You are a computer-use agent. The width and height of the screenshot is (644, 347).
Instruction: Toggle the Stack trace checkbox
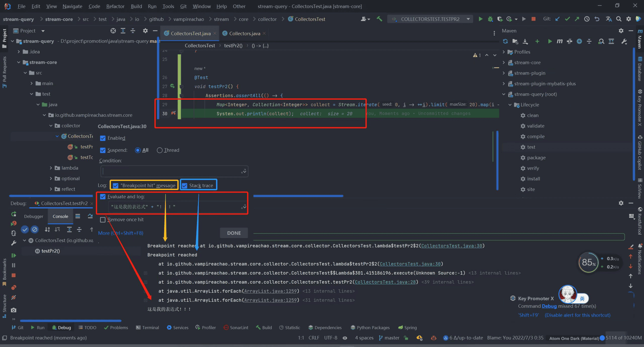pos(184,185)
